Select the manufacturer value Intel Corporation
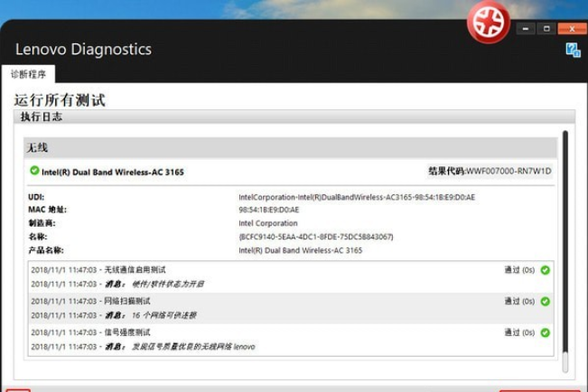This screenshot has width=588, height=392. pyautogui.click(x=268, y=223)
